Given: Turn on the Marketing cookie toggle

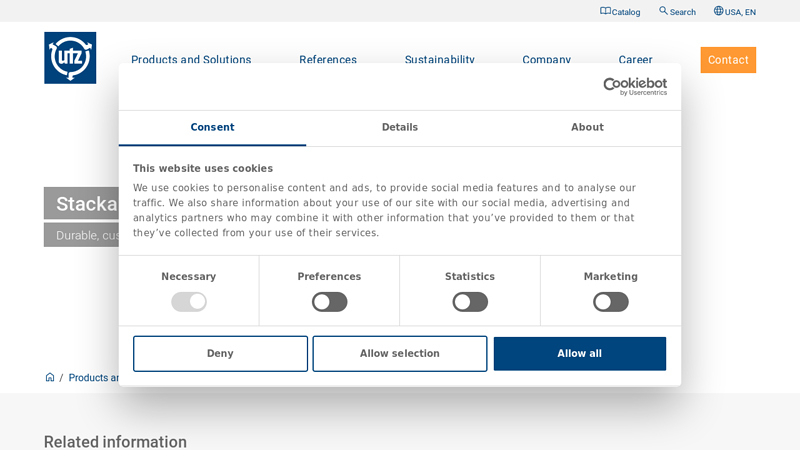Looking at the screenshot, I should pos(610,302).
